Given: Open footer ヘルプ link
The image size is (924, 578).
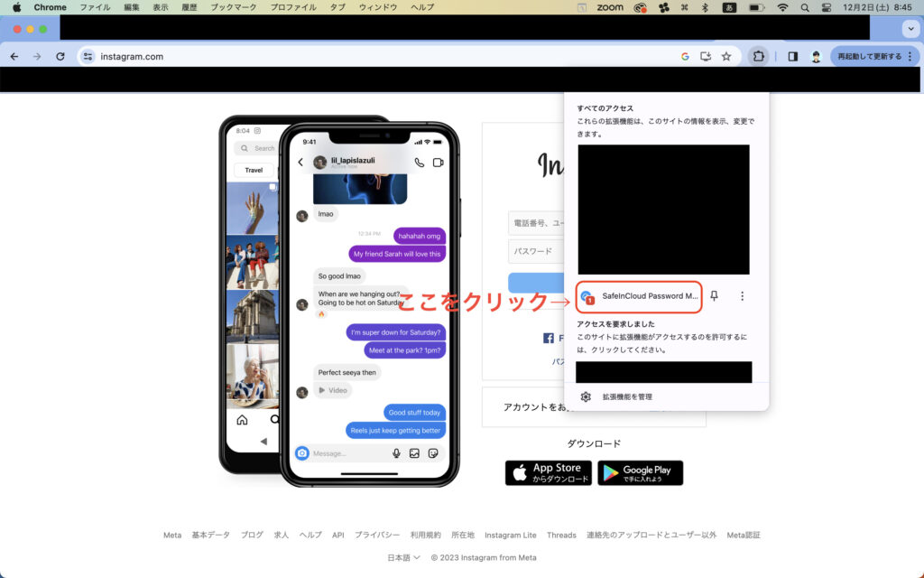Looking at the screenshot, I should 310,535.
